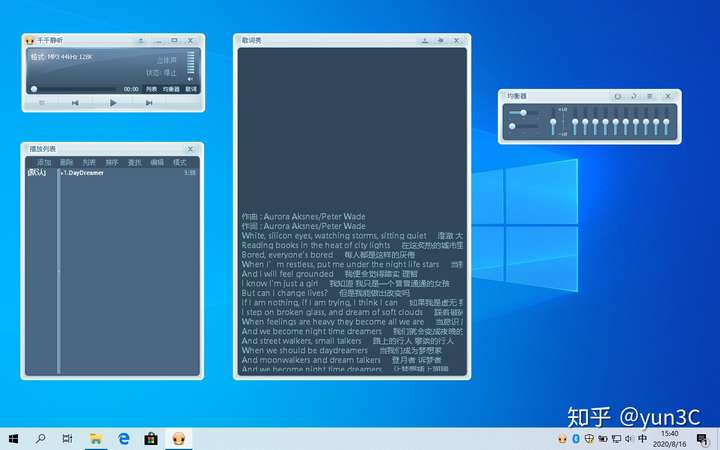Toggle the 列表 playlist window button
This screenshot has height=450, width=720.
point(152,89)
